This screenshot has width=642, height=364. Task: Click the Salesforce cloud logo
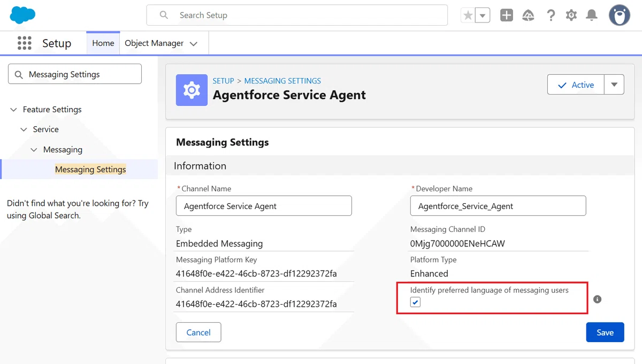tap(22, 15)
